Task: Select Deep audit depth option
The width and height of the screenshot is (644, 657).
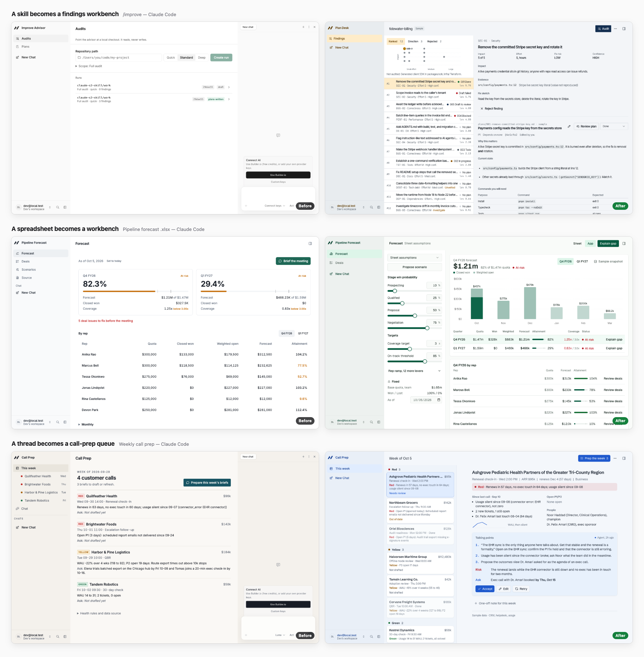Action: click(x=202, y=58)
